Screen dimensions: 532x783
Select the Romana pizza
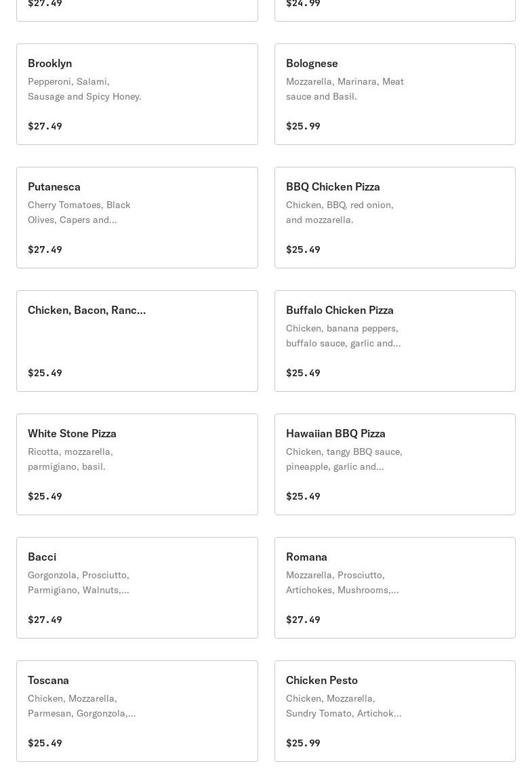394,588
